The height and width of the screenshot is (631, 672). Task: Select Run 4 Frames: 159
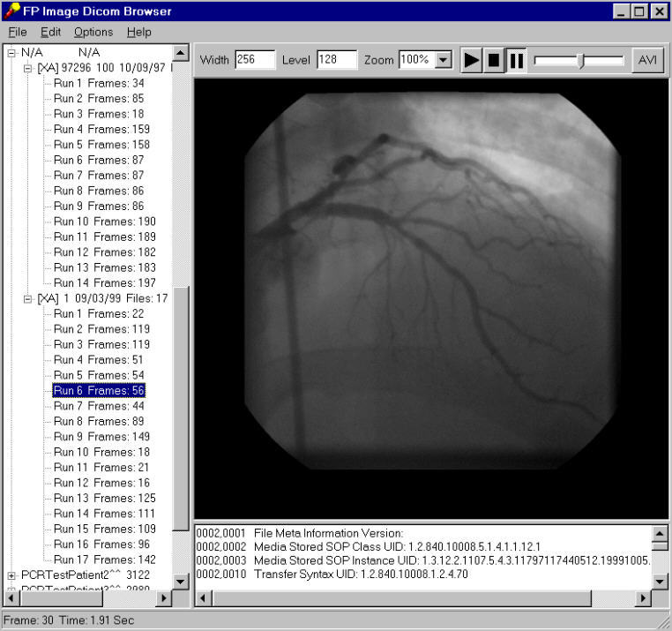click(101, 129)
